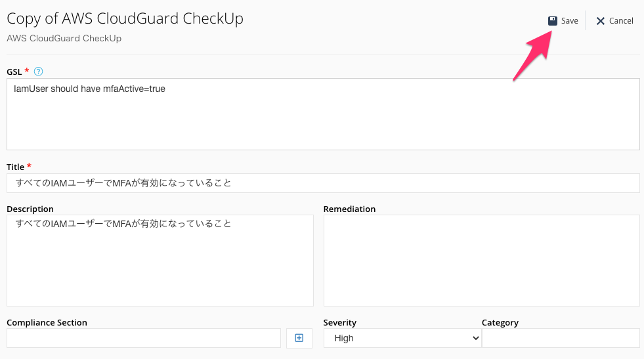The width and height of the screenshot is (644, 359).
Task: Focus the GSL rule text area
Action: pyautogui.click(x=323, y=114)
